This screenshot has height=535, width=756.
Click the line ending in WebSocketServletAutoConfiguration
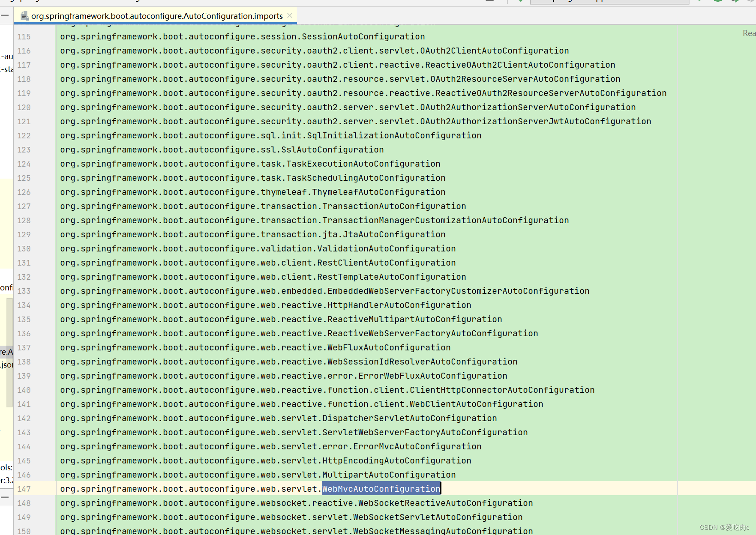(x=291, y=517)
